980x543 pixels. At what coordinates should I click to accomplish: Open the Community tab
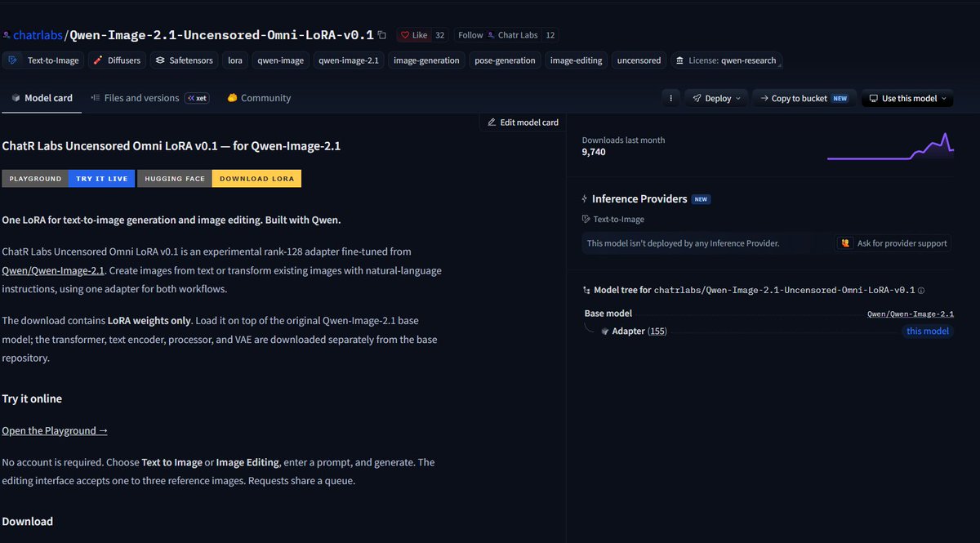click(x=259, y=98)
